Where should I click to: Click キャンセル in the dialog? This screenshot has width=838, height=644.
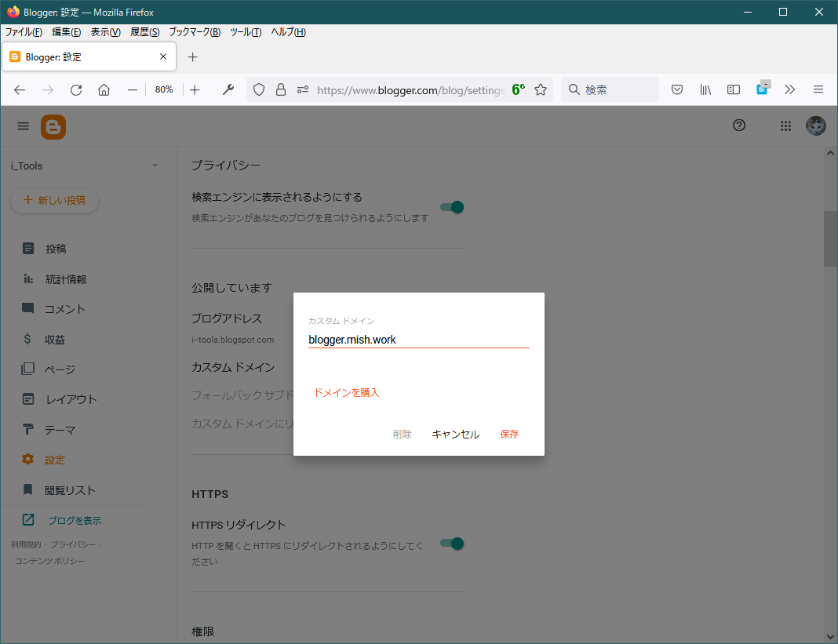455,435
